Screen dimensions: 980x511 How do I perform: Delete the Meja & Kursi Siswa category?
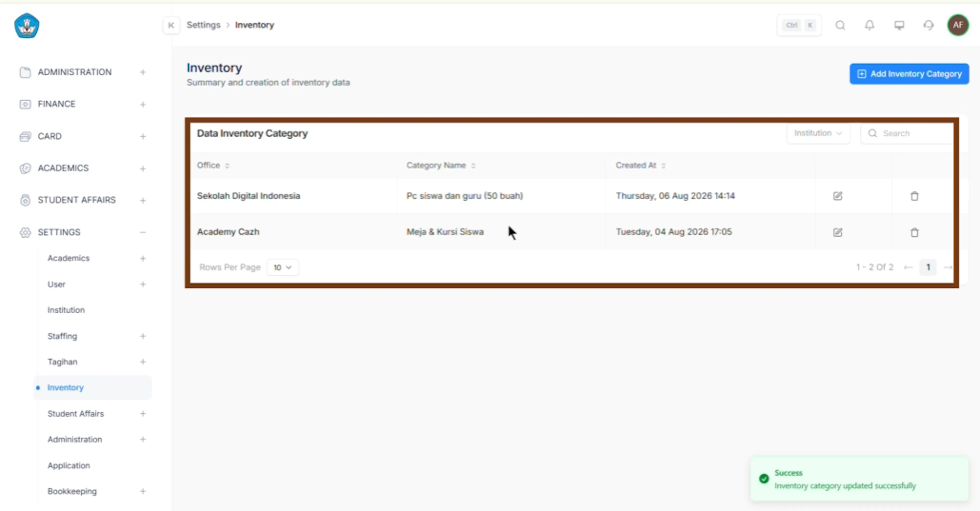point(915,232)
